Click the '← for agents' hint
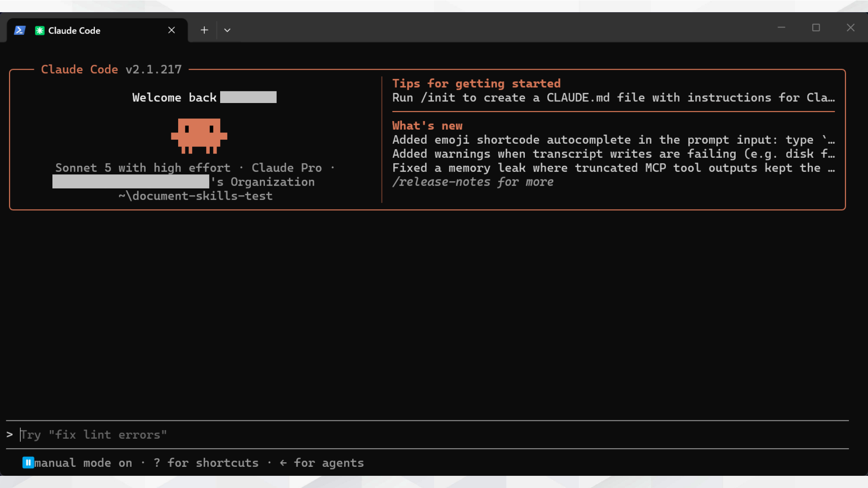 pyautogui.click(x=321, y=463)
